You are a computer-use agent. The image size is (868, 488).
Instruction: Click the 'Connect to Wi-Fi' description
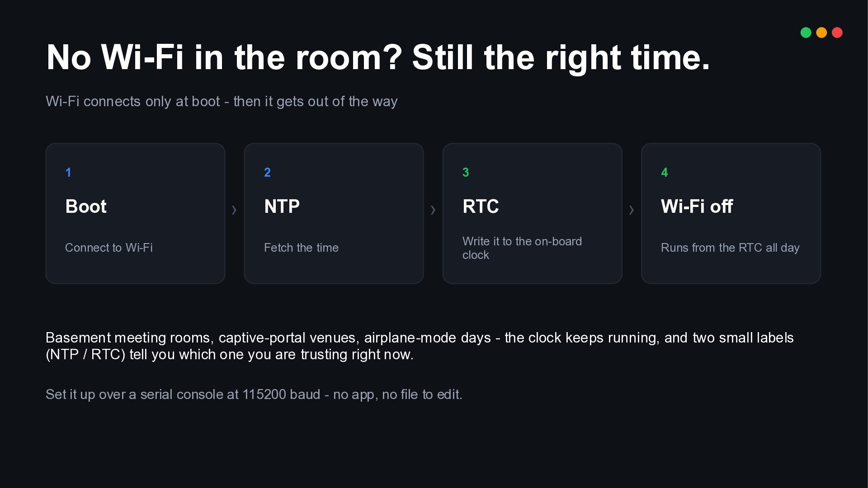tap(109, 248)
